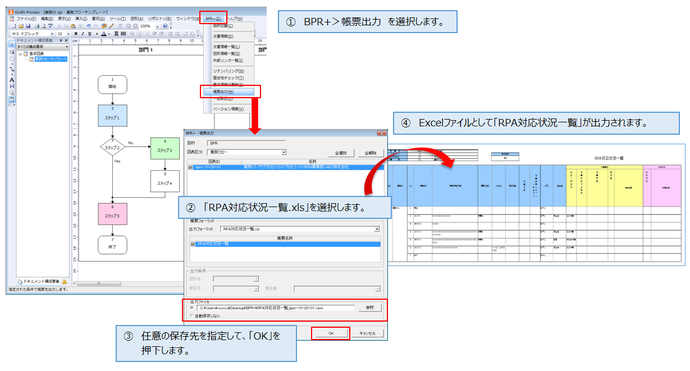690x371 pixels.
Task: Select the pointer tool in left toolbox
Action: [x=12, y=45]
